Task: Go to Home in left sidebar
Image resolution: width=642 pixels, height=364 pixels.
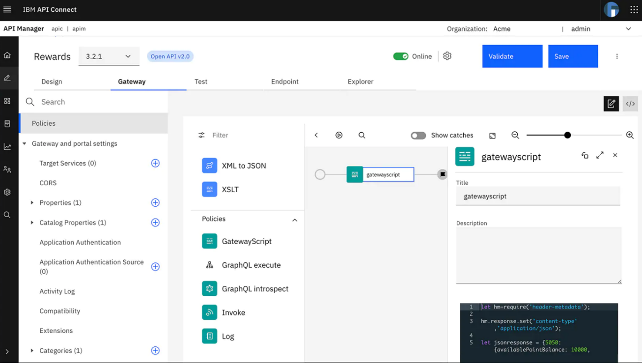Action: (x=7, y=55)
